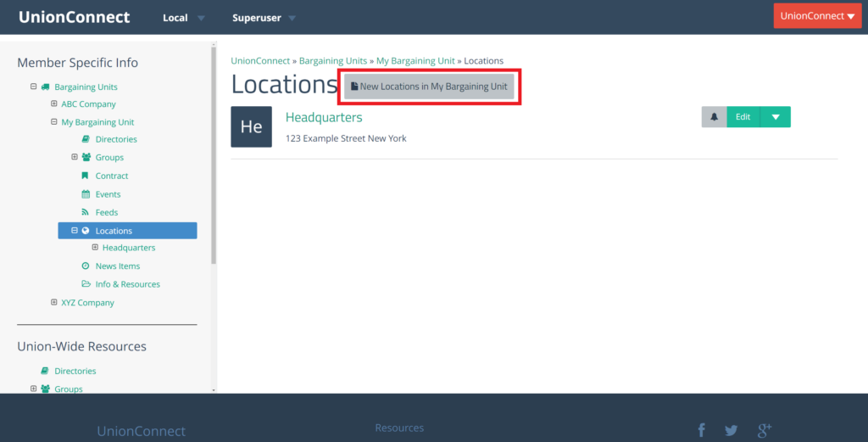Viewport: 868px width, 442px height.
Task: Collapse the Locations tree node
Action: point(75,230)
